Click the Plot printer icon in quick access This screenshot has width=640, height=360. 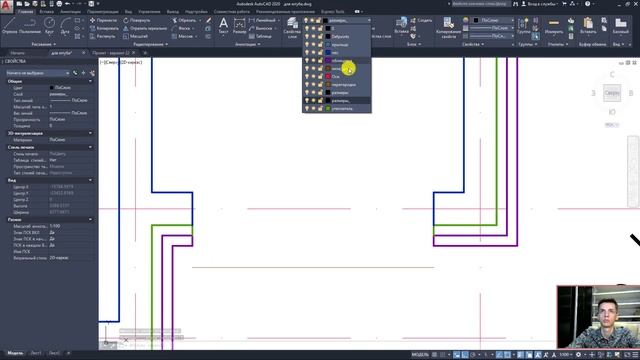(59, 4)
